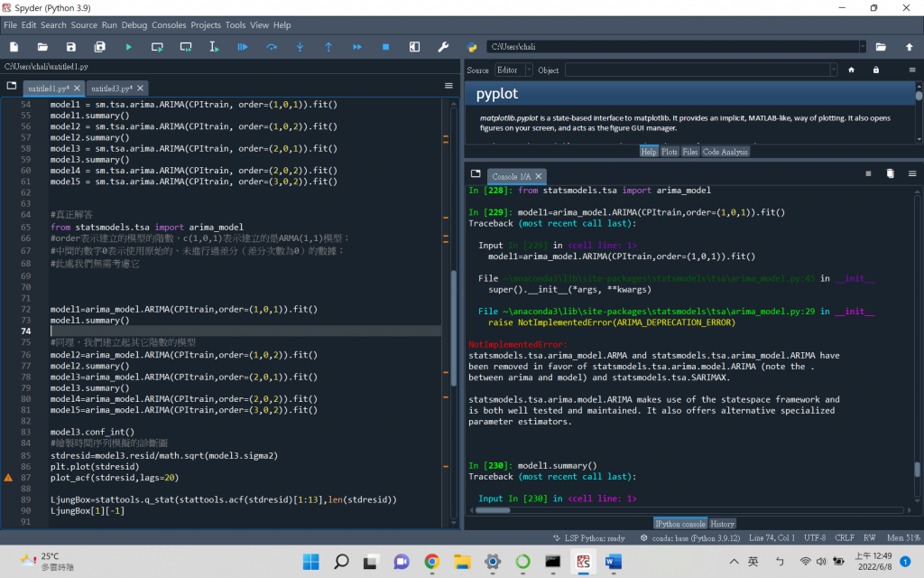Click the Help pane home icon
The width and height of the screenshot is (924, 578).
pyautogui.click(x=851, y=70)
